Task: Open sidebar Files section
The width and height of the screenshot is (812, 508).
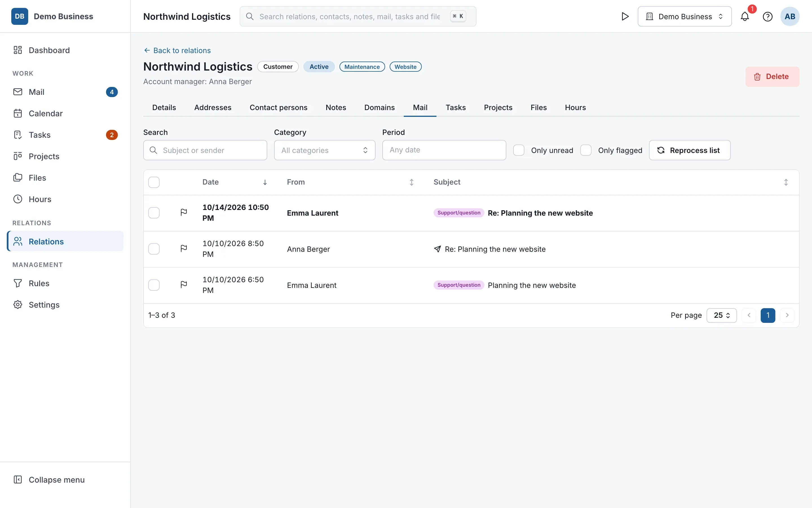Action: tap(65, 178)
